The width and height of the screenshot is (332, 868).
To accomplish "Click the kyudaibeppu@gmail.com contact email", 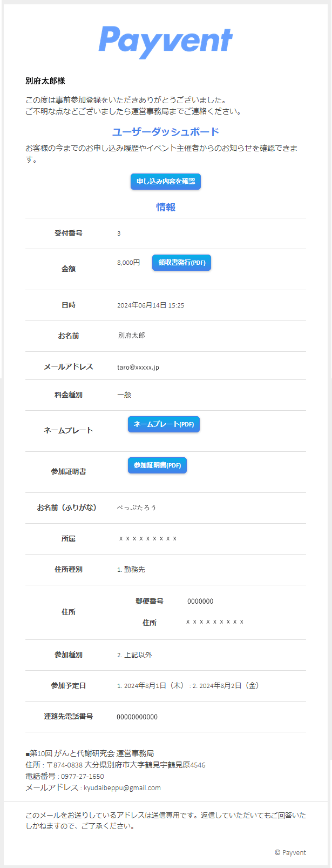I will pyautogui.click(x=122, y=787).
